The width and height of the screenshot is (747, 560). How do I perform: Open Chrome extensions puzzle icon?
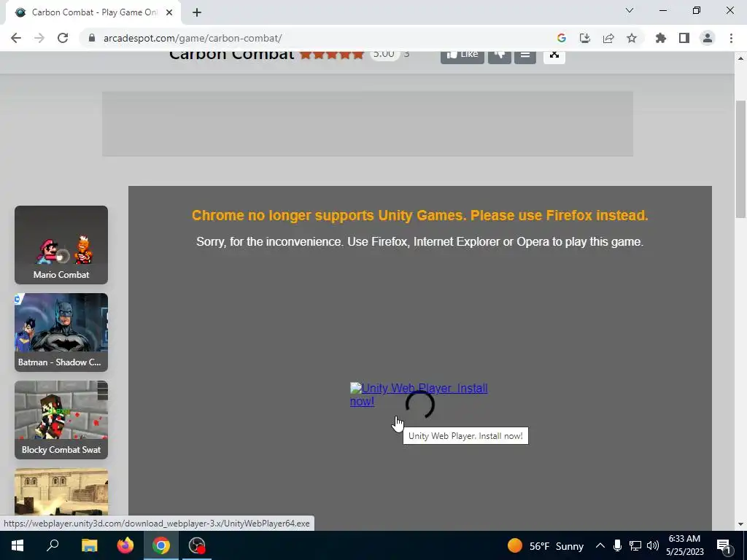pos(660,38)
